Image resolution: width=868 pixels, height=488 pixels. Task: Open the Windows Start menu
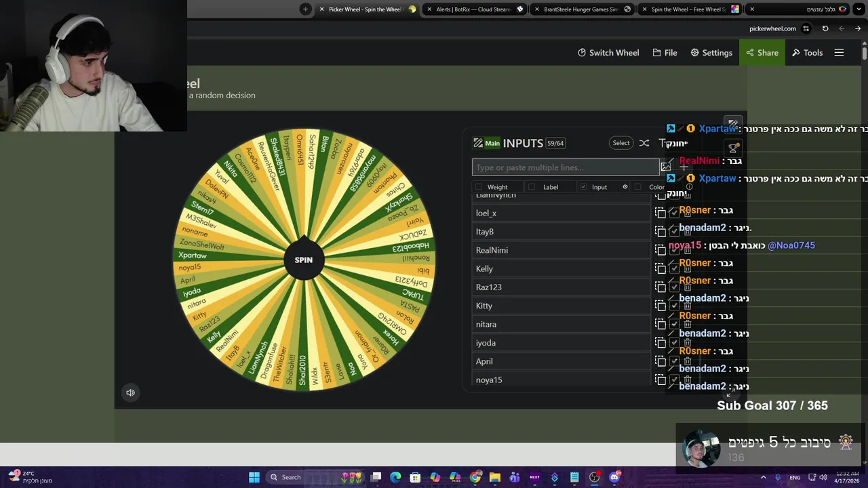click(254, 477)
